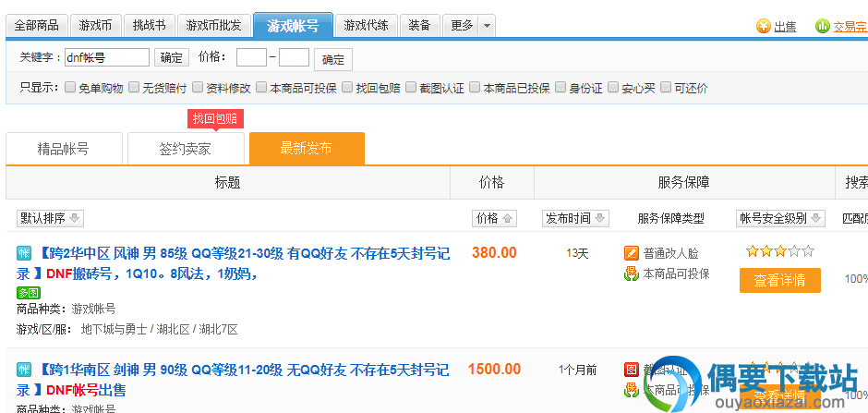Open the 更多 category menu
868x413 pixels.
(462, 26)
